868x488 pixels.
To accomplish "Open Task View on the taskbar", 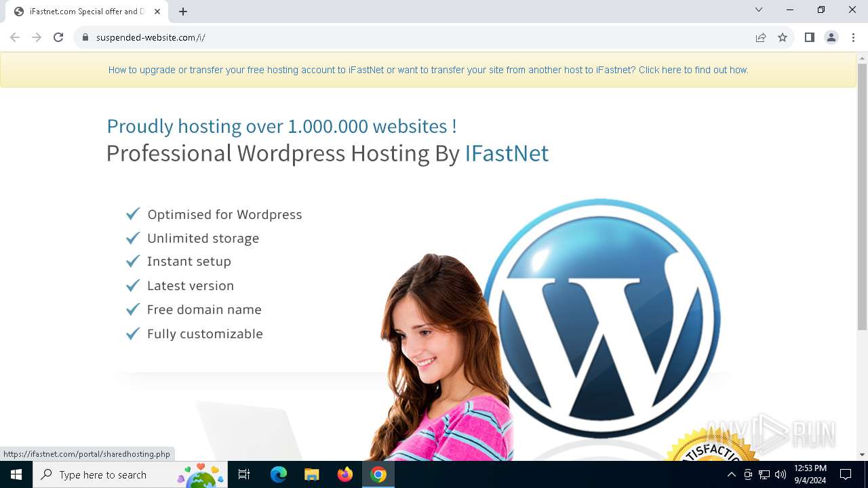I will pos(244,474).
